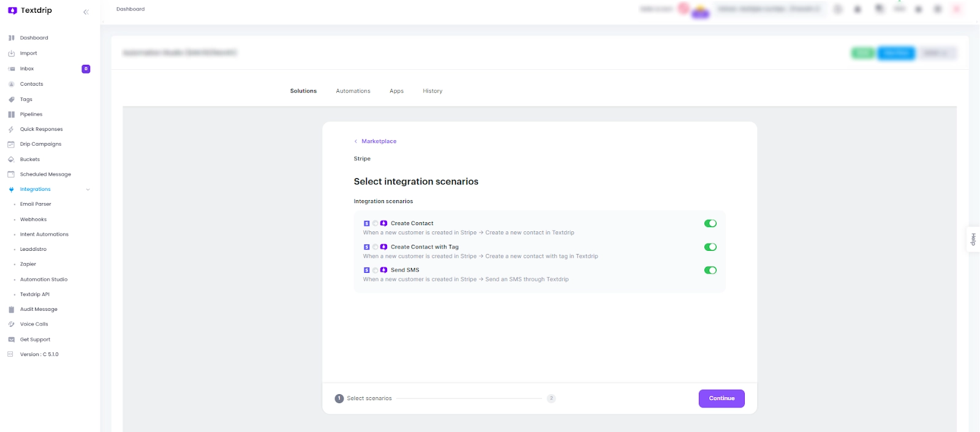The image size is (980, 432).
Task: Click 'Version : C 5.1.0' text
Action: coord(39,354)
